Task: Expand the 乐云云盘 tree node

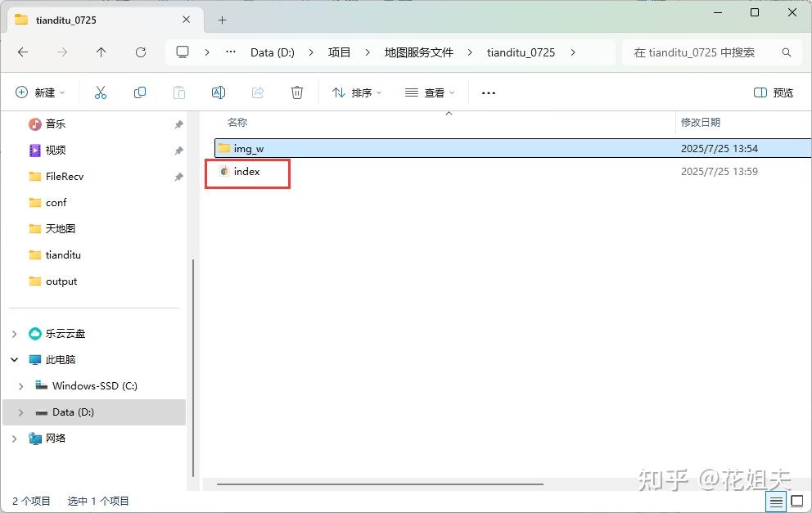Action: click(15, 334)
